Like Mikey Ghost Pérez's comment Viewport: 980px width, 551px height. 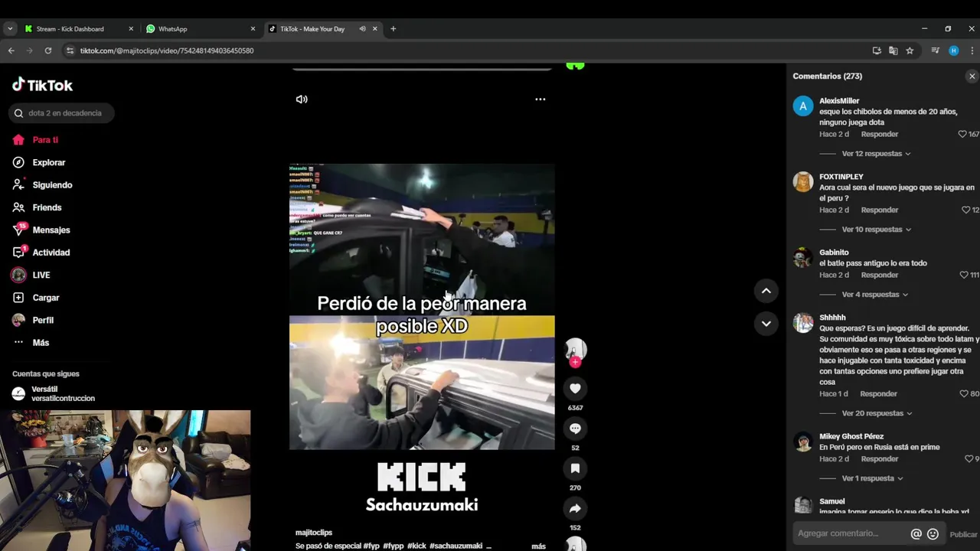[x=969, y=458]
